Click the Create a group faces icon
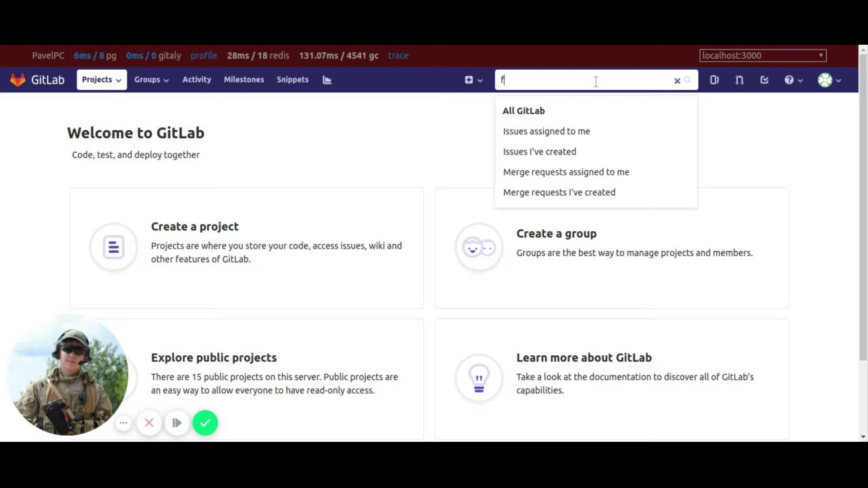Screen dimensions: 868x488 coord(479,247)
